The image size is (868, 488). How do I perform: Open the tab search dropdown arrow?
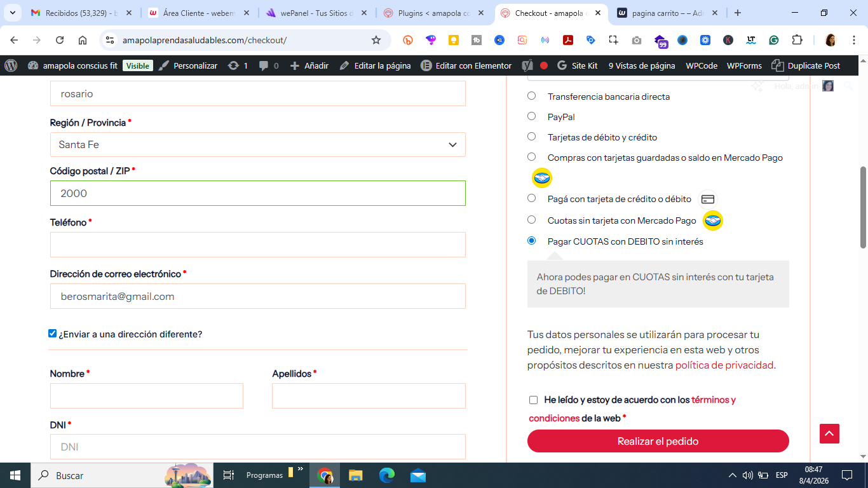[x=12, y=13]
